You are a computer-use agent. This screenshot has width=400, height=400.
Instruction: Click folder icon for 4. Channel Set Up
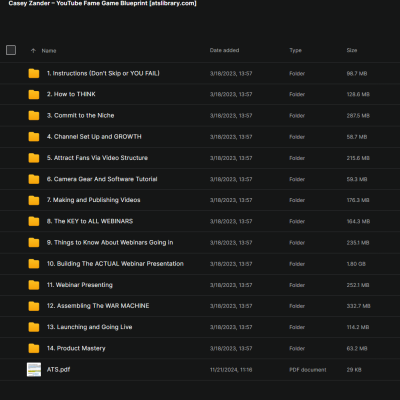point(34,137)
